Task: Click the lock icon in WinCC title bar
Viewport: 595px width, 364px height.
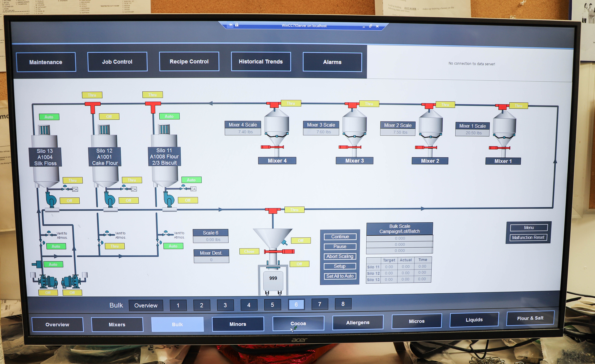Action: point(237,25)
